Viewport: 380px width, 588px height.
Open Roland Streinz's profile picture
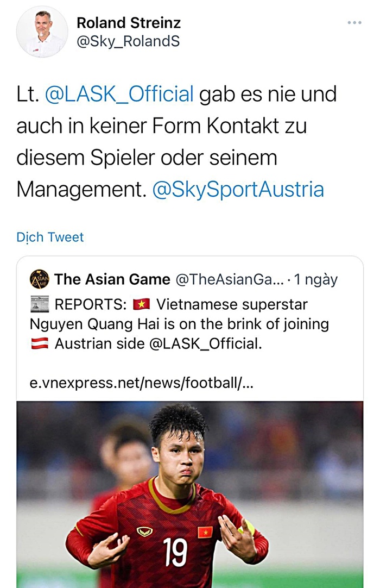[42, 32]
